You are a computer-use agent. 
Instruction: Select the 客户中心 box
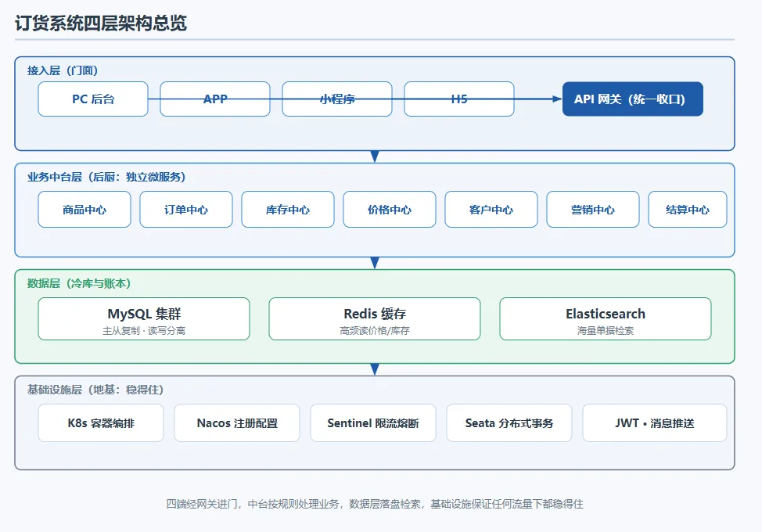point(491,210)
